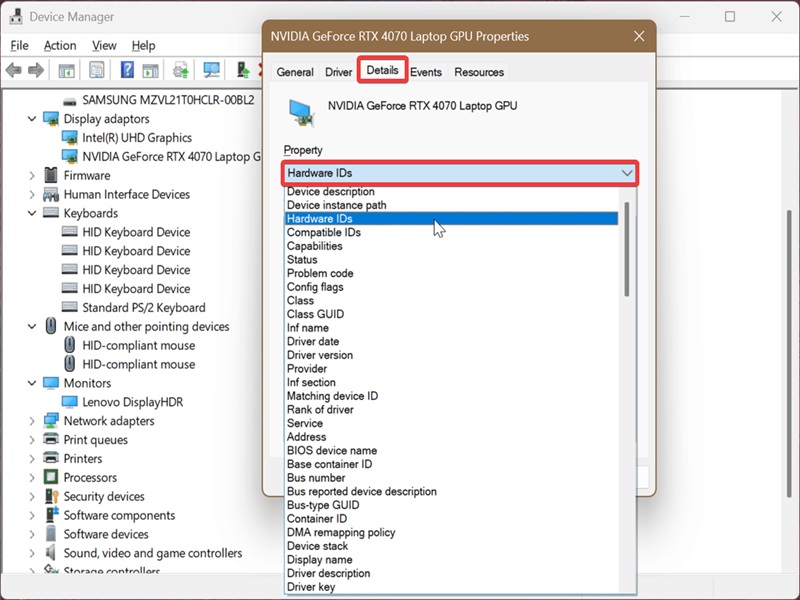The image size is (800, 600).
Task: Click the Back arrow in Device Manager toolbar
Action: [14, 70]
